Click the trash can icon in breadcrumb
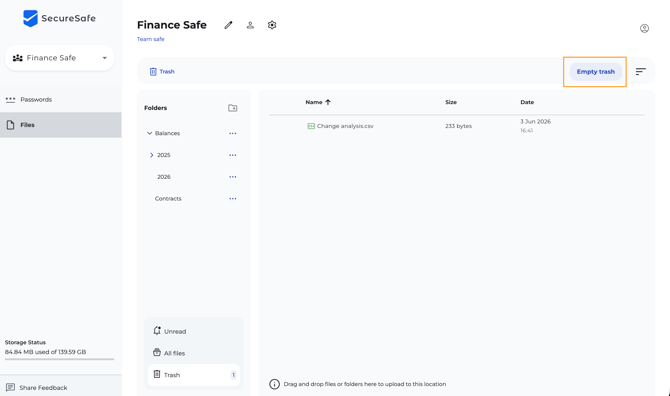 pos(153,72)
